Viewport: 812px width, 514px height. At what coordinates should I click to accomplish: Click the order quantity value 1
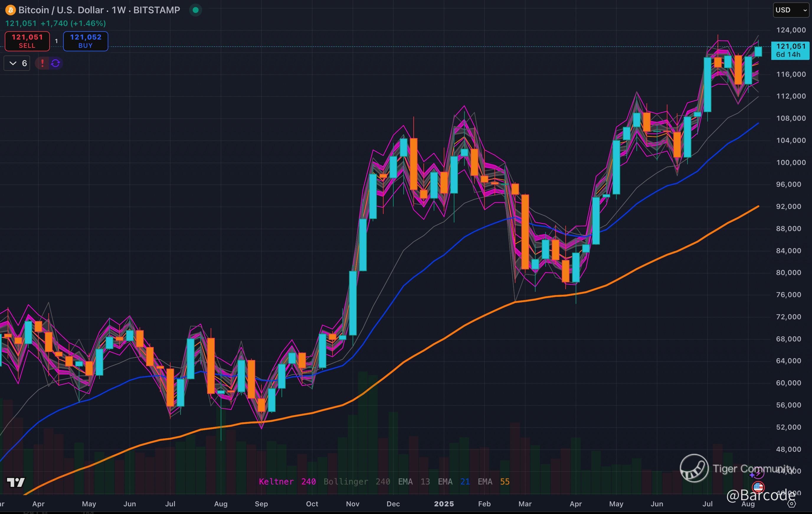click(56, 41)
